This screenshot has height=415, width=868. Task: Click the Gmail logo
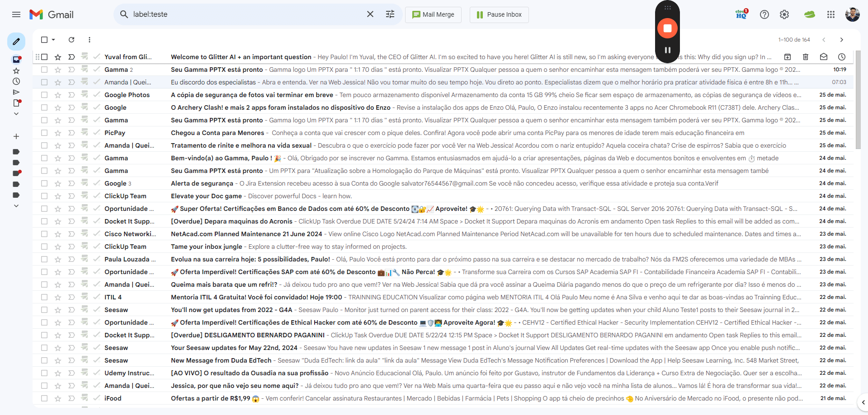pos(52,14)
